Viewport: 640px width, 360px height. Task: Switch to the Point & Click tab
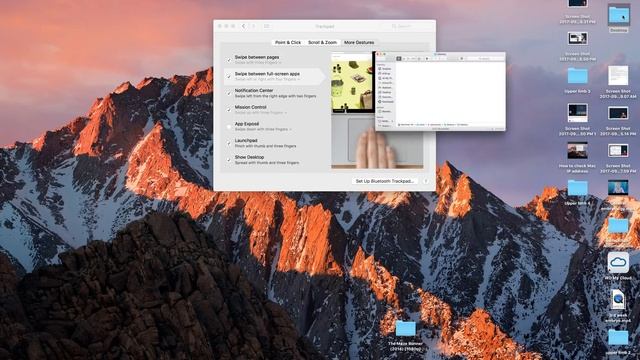coord(288,42)
